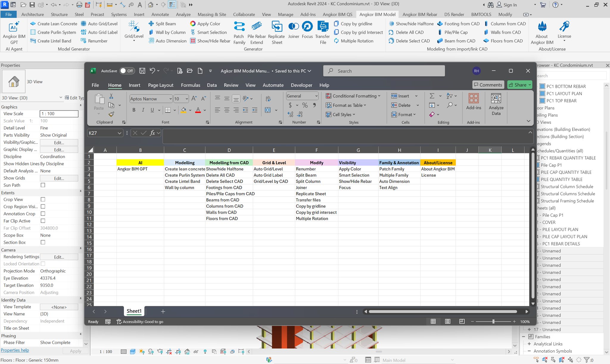Open the Transfer File tool
Screen dimensions: 610x364
click(x=323, y=32)
